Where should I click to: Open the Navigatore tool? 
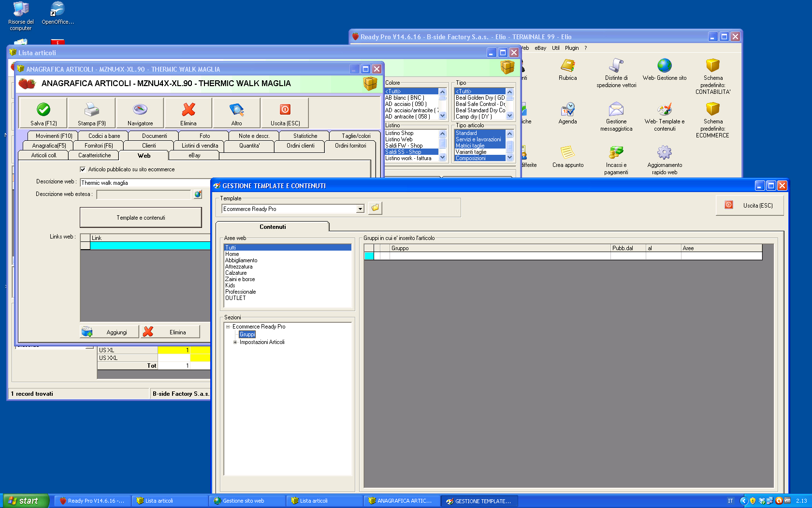click(140, 110)
